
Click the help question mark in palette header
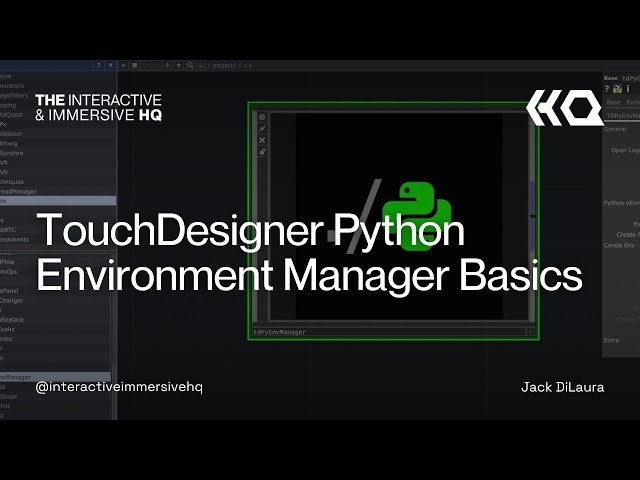(98, 65)
